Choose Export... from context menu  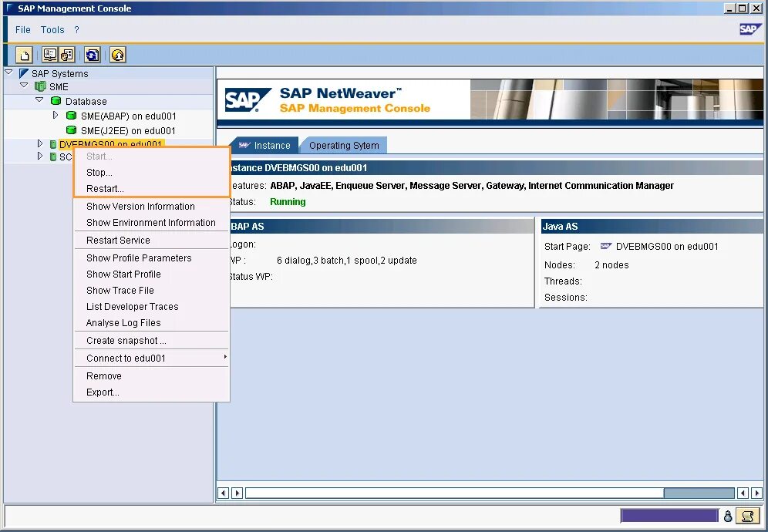pyautogui.click(x=151, y=392)
